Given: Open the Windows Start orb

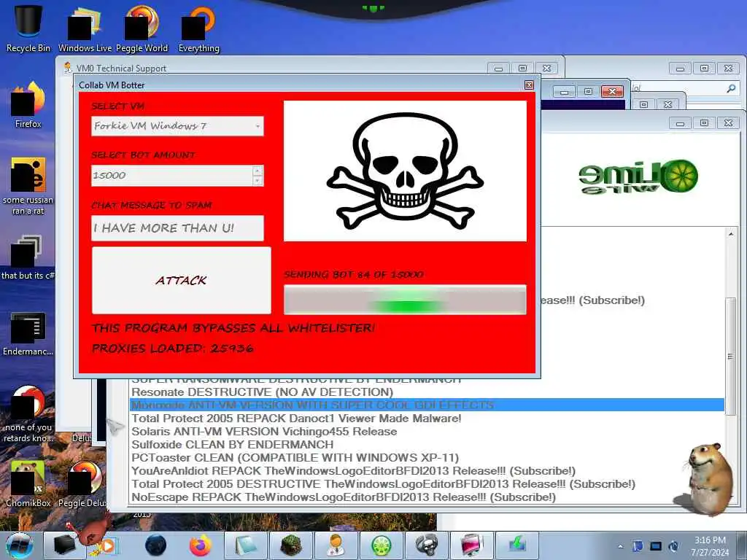Looking at the screenshot, I should pos(20,545).
